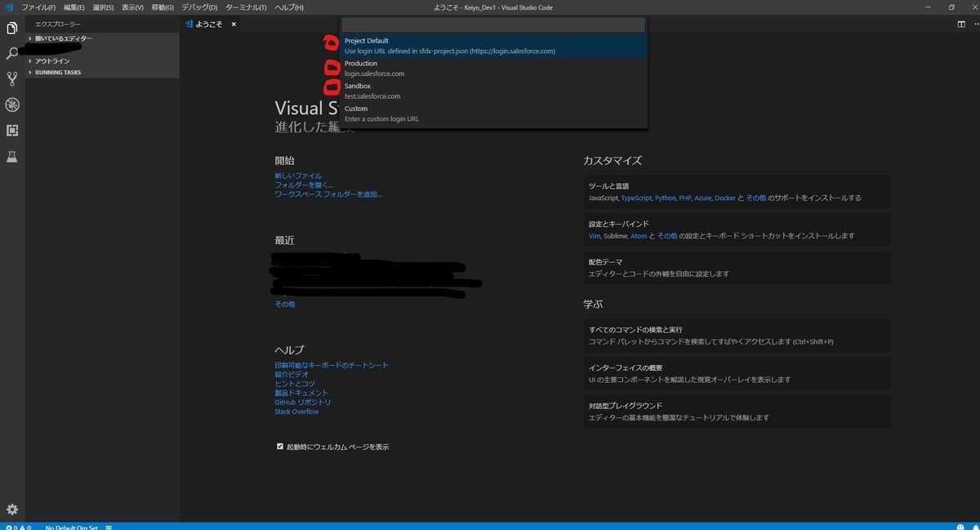This screenshot has width=980, height=530.
Task: Open the Explorer view in activity bar
Action: tap(12, 28)
